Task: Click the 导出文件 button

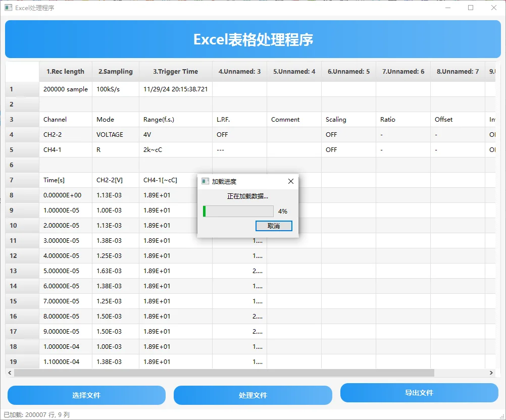Action: (419, 395)
